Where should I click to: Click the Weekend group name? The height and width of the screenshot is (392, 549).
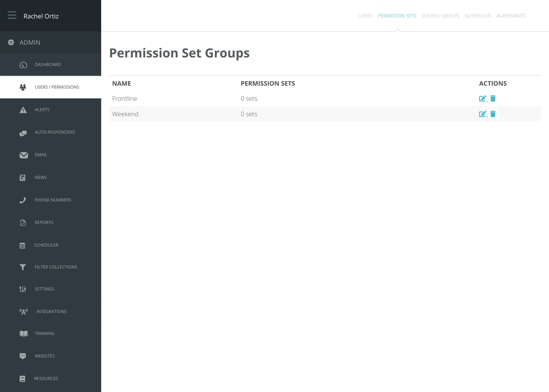[125, 114]
